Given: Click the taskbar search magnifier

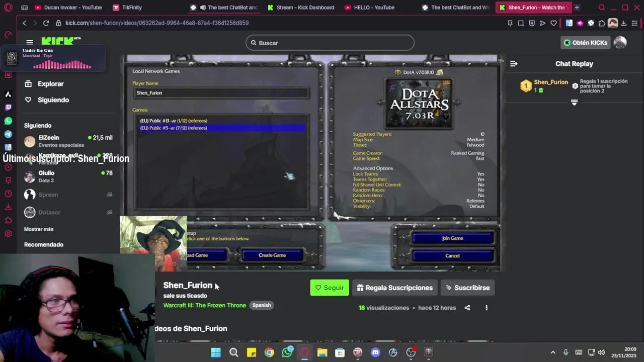Looking at the screenshot, I should pos(233,352).
